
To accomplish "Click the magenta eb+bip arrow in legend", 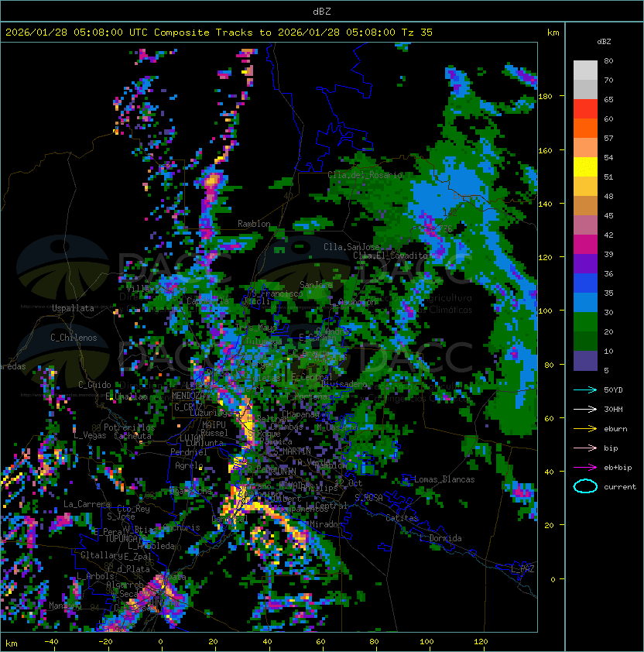I will click(x=585, y=468).
